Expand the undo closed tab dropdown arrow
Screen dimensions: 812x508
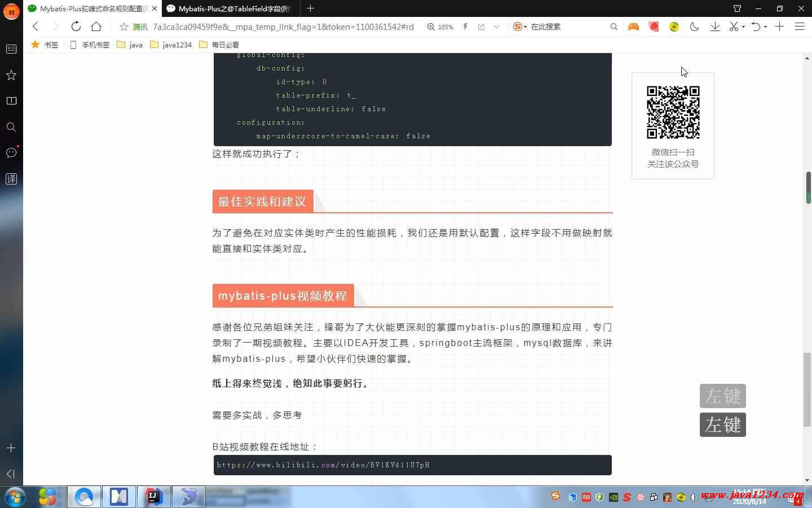765,27
